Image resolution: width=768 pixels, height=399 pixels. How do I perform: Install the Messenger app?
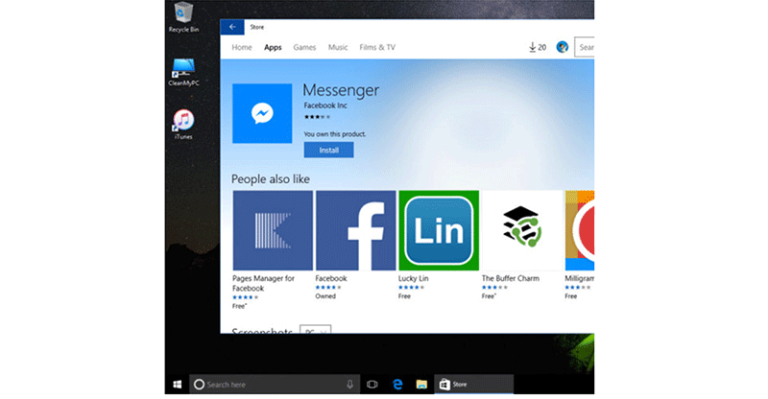[329, 150]
